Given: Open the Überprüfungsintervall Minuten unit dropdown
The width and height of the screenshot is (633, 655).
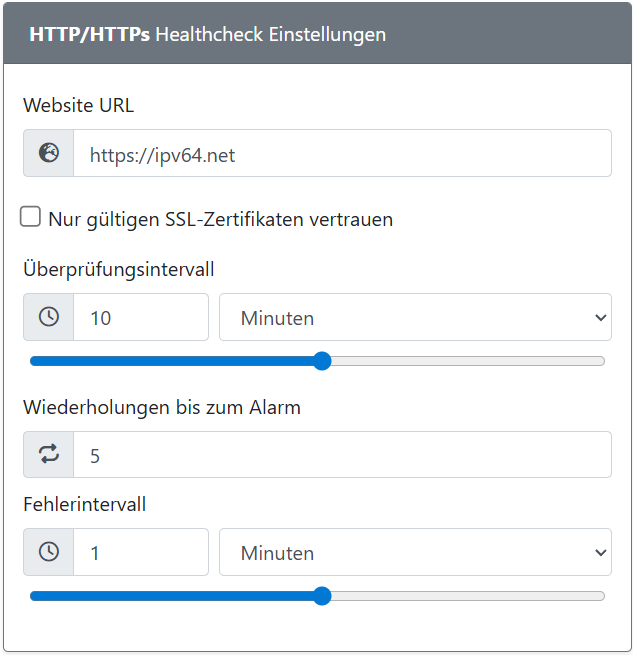Looking at the screenshot, I should [415, 317].
